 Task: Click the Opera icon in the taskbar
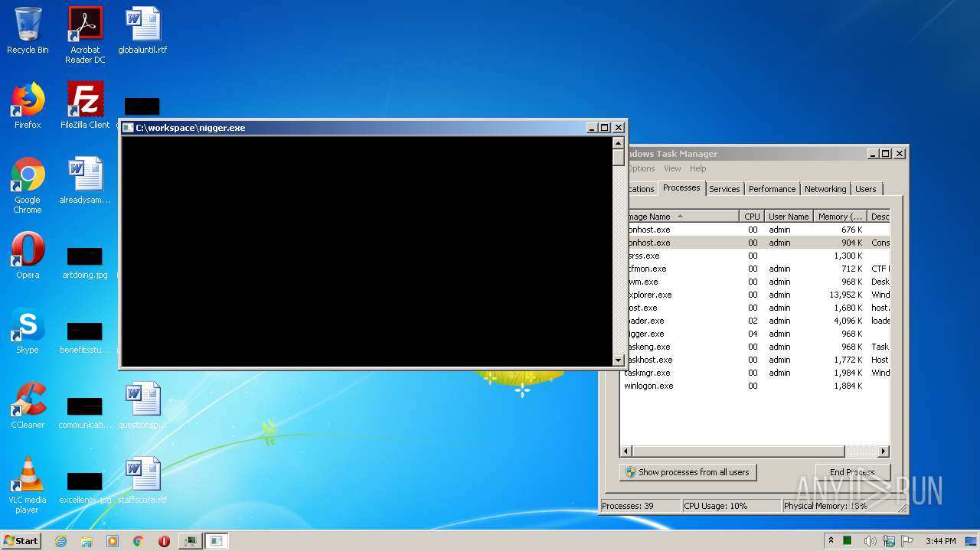tap(164, 541)
